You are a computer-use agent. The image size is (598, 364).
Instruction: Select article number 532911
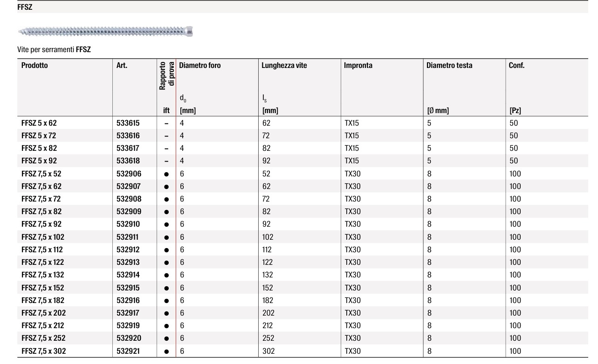coord(128,237)
